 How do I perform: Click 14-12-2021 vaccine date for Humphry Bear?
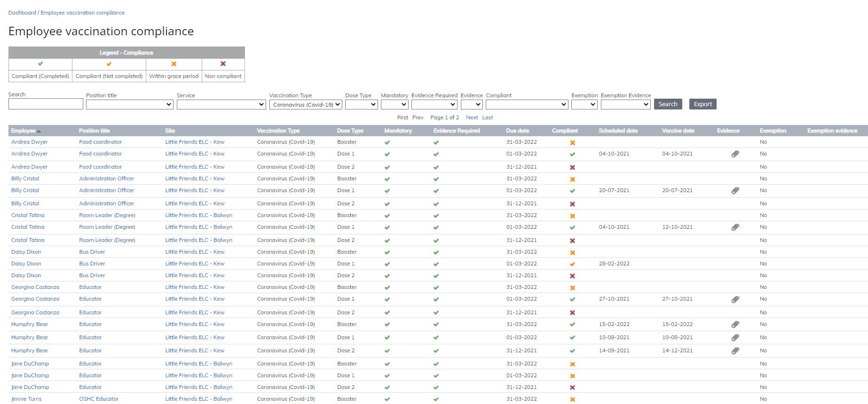coord(677,350)
